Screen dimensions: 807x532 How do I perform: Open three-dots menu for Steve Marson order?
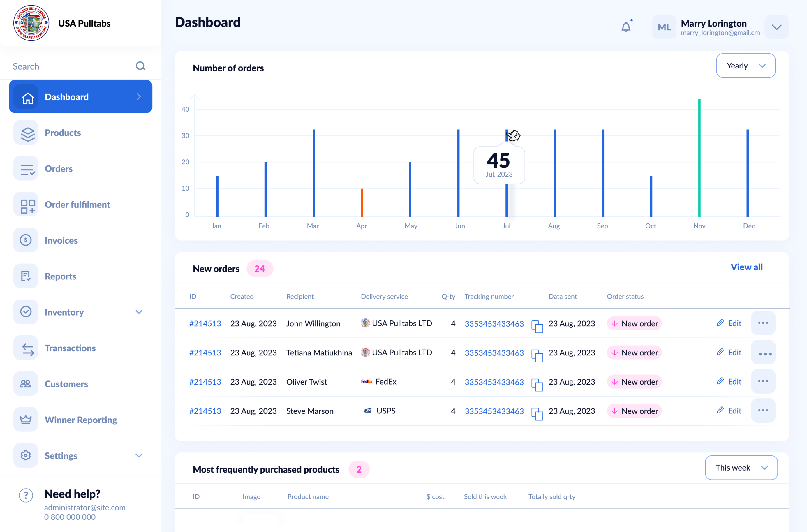point(763,410)
